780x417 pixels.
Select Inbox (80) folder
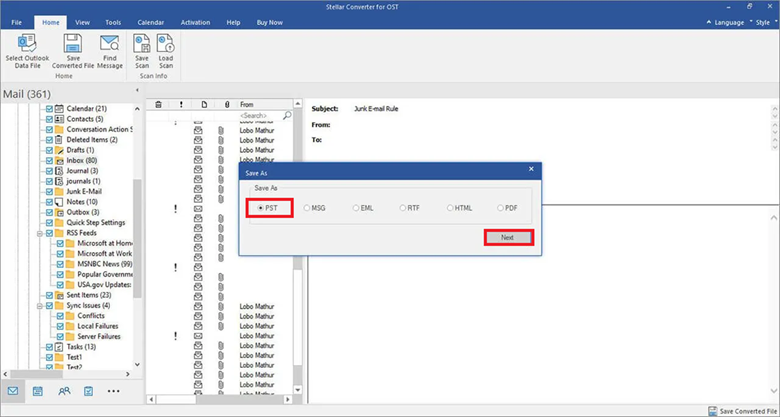[x=82, y=160]
